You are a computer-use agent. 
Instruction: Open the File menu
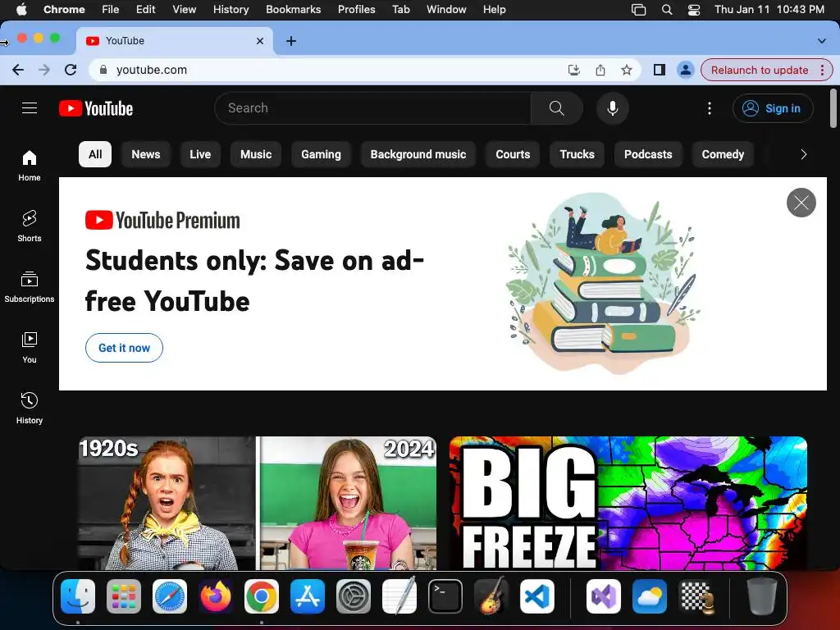[x=111, y=9]
